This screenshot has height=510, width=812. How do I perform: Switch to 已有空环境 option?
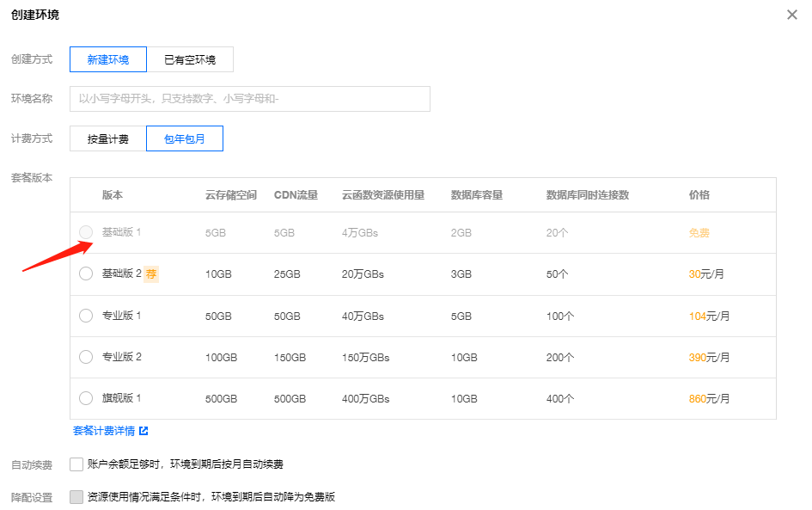190,59
